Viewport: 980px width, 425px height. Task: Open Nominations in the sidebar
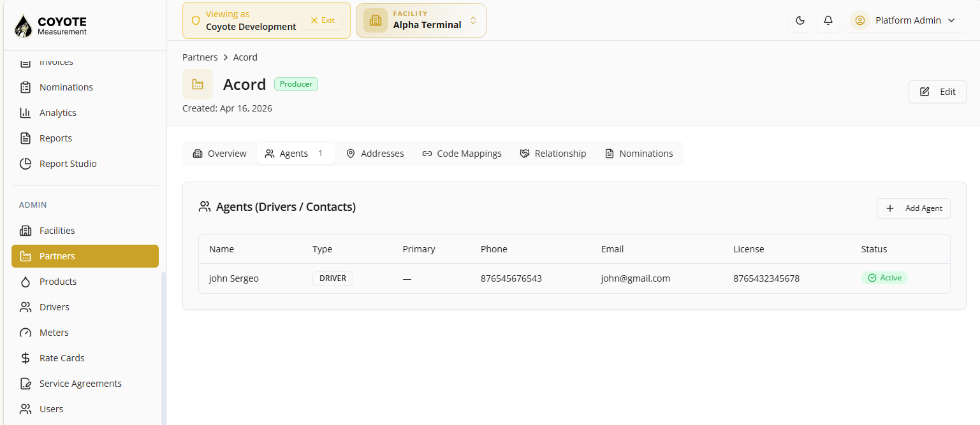pos(85,87)
